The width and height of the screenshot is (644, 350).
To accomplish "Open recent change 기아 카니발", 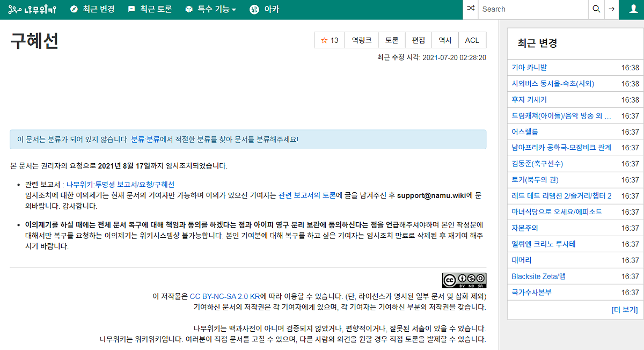I will (529, 68).
